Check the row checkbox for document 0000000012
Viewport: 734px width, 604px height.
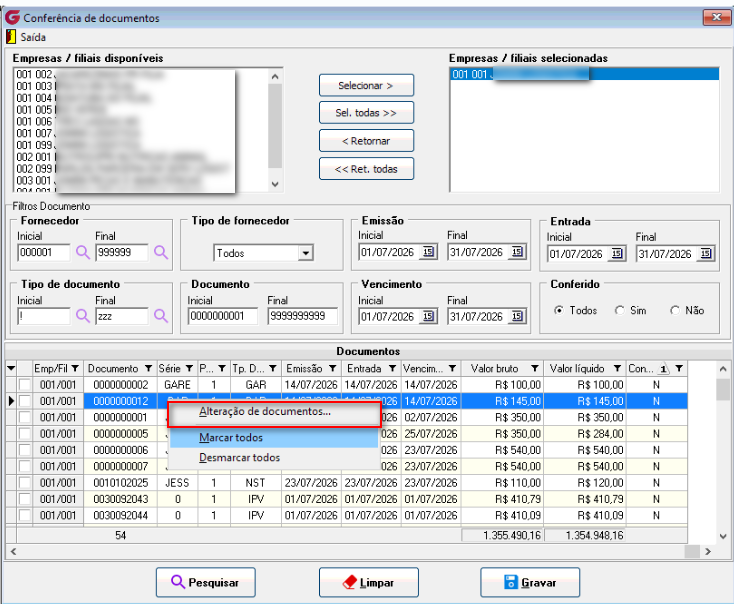[25, 401]
